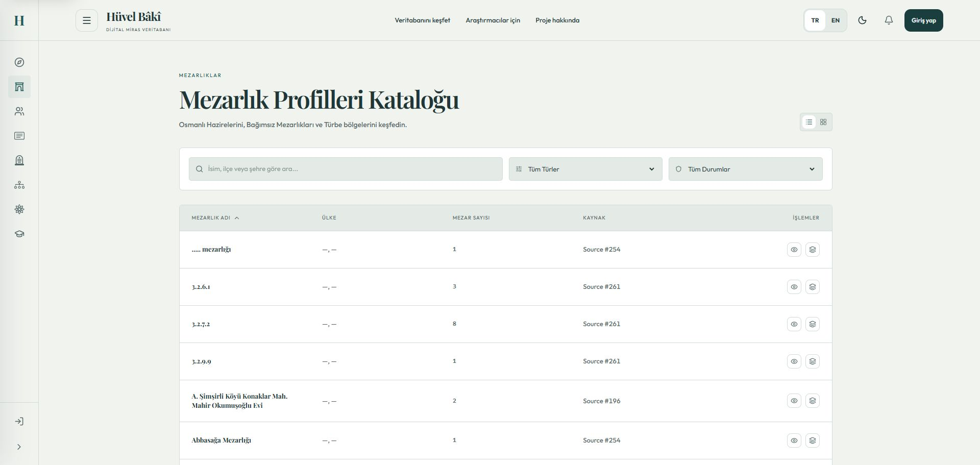Open the people icon in sidebar
Image resolution: width=980 pixels, height=465 pixels.
[19, 111]
